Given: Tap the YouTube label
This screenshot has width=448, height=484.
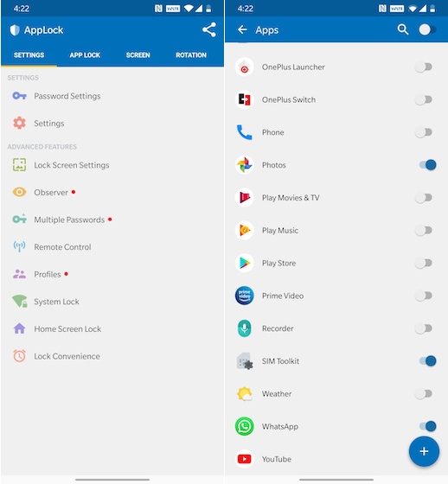Looking at the screenshot, I should click(277, 459).
